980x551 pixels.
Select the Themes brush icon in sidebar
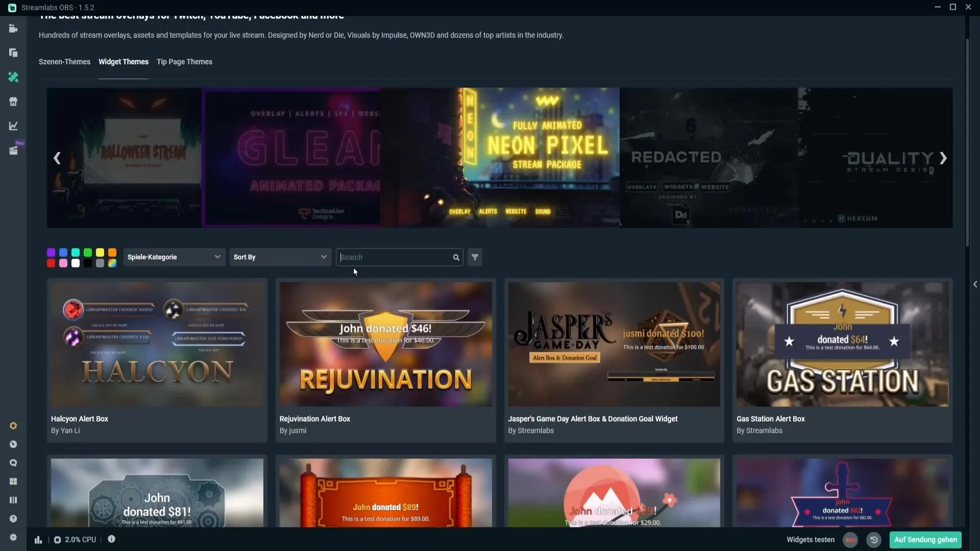click(x=13, y=77)
